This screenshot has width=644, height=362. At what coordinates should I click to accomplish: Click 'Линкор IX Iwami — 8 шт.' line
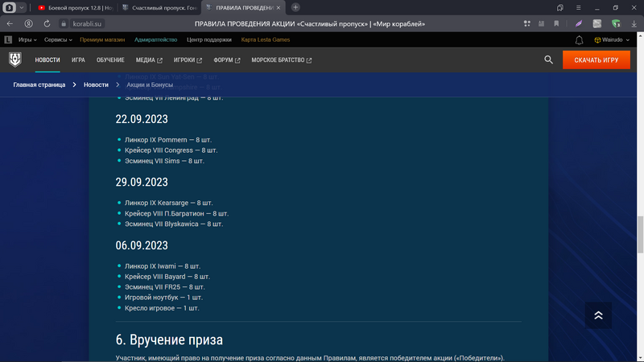coord(163,266)
